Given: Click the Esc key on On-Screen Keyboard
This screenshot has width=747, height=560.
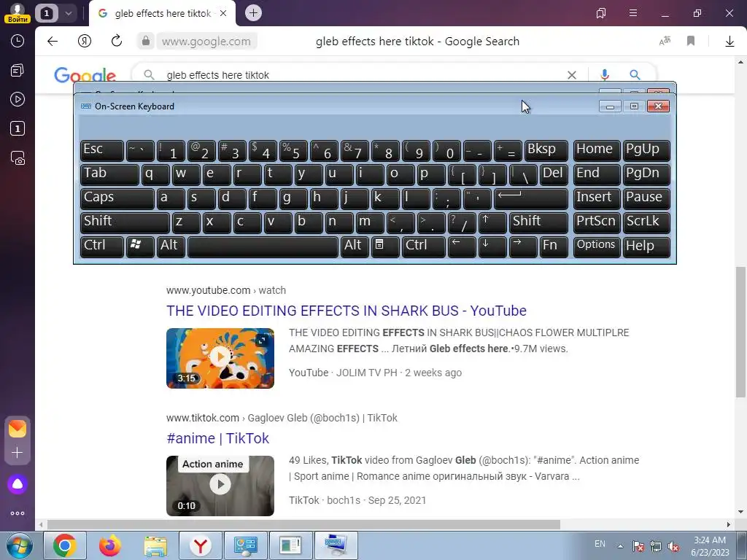Looking at the screenshot, I should (x=102, y=149).
